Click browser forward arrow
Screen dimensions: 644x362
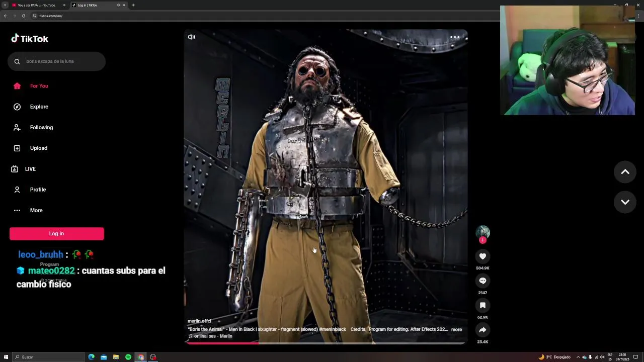coord(15,16)
